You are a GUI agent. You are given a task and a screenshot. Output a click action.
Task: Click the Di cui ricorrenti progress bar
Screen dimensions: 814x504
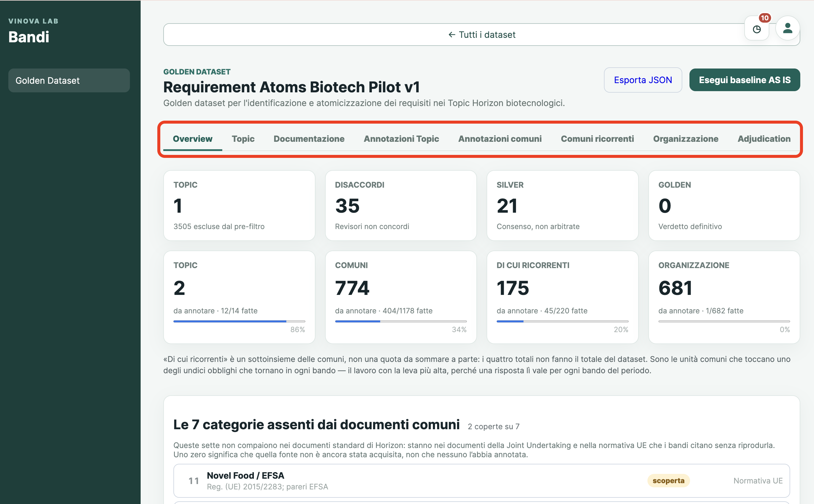[x=562, y=321]
